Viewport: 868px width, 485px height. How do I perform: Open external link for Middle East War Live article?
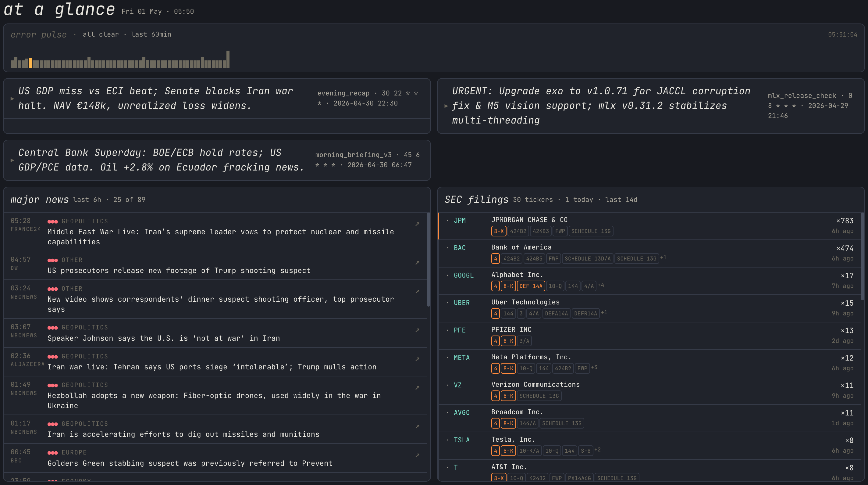click(417, 224)
